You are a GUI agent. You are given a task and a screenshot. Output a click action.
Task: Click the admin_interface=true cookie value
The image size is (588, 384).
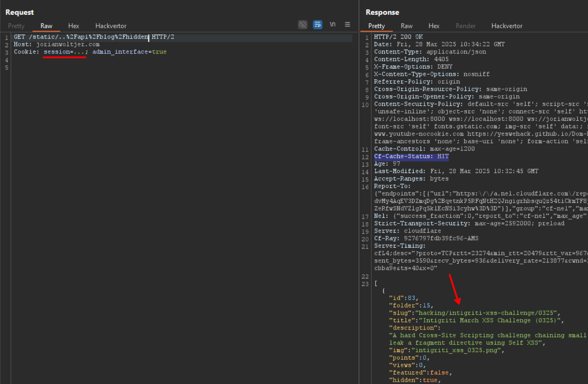click(129, 52)
